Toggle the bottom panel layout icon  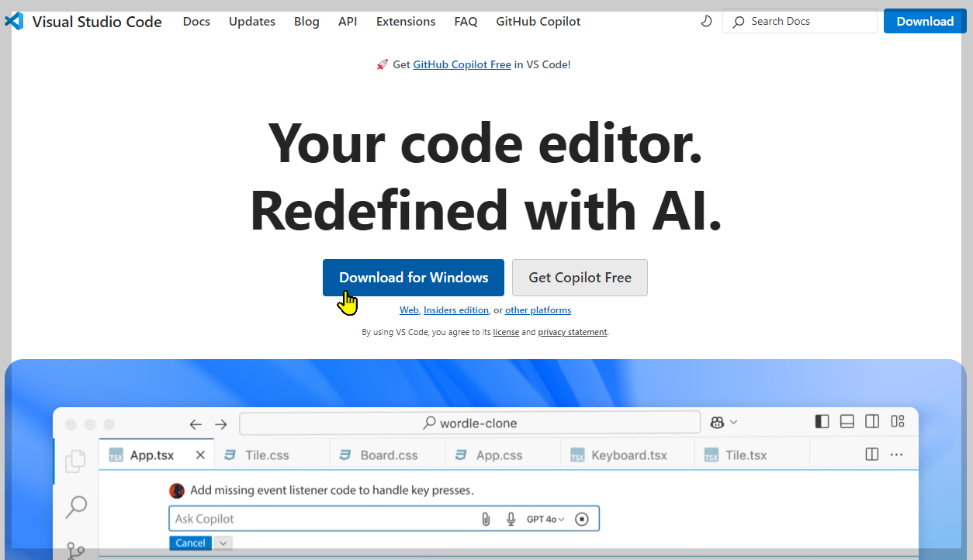[847, 421]
